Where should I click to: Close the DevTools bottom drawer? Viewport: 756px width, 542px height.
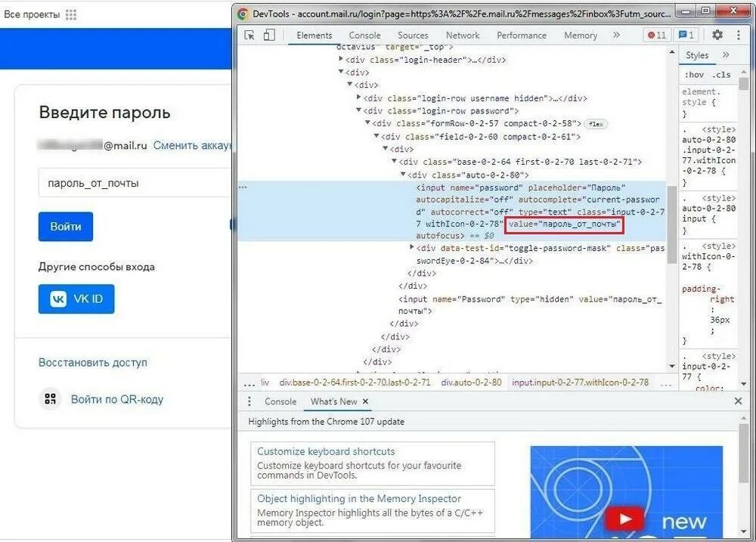click(x=738, y=401)
